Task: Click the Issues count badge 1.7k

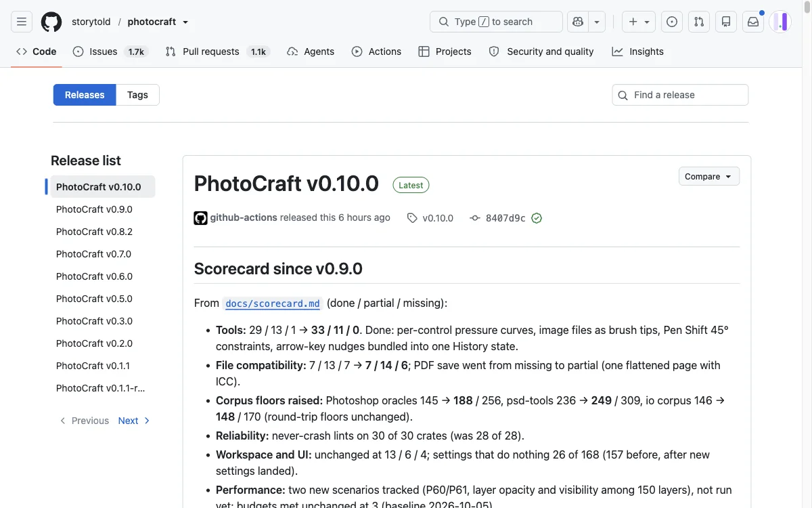Action: click(x=136, y=51)
